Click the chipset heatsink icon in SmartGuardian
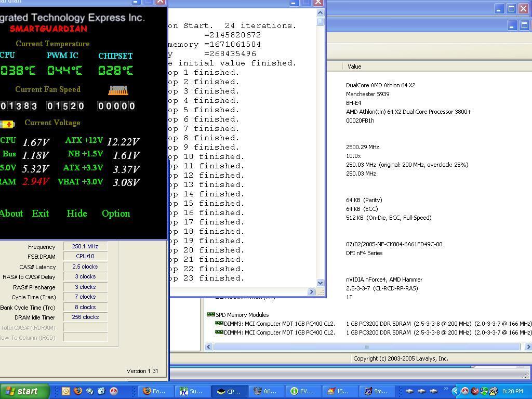Screen dimensions: 532x399 click(118, 90)
